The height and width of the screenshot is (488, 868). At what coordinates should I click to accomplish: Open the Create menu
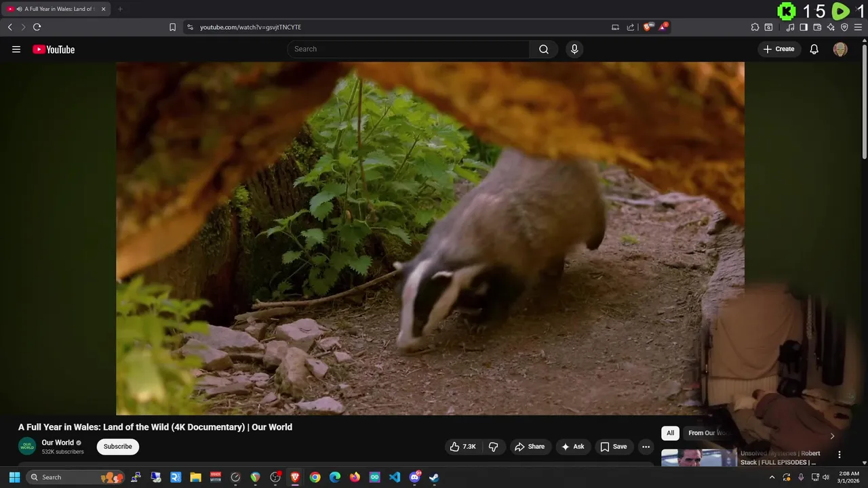tap(778, 49)
